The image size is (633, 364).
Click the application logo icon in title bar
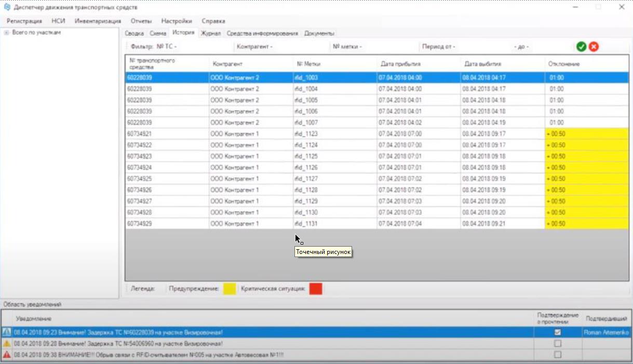coord(7,7)
